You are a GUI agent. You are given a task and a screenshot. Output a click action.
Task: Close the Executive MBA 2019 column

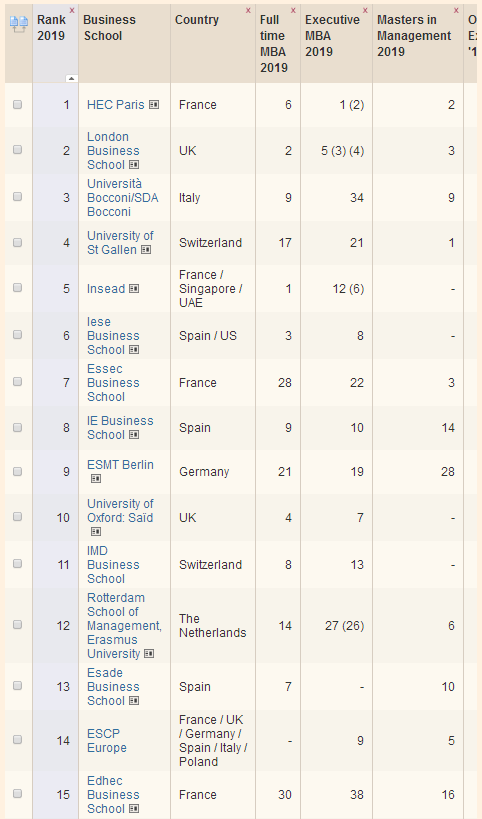[365, 10]
